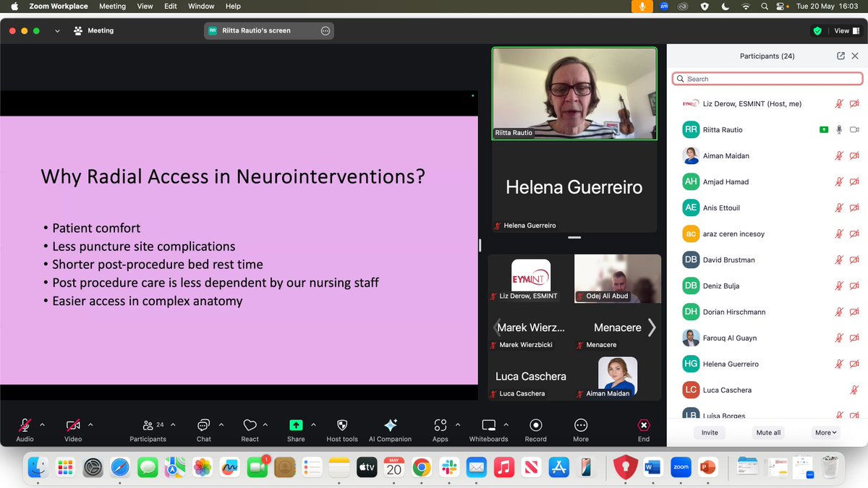The height and width of the screenshot is (488, 868).
Task: Unmute Aiman Maidan in participant list
Action: pyautogui.click(x=839, y=155)
